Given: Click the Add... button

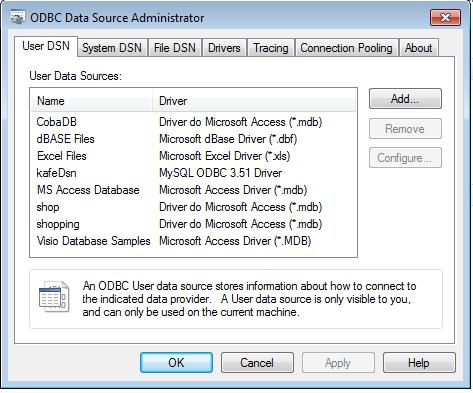Looking at the screenshot, I should [405, 99].
